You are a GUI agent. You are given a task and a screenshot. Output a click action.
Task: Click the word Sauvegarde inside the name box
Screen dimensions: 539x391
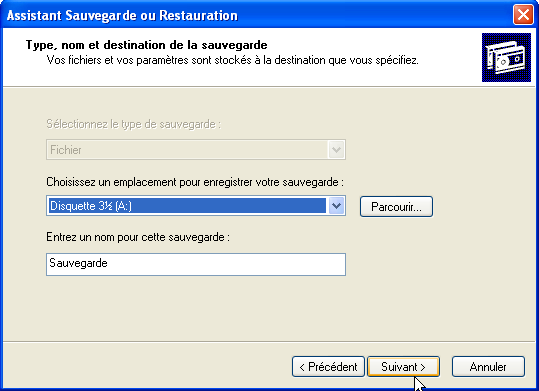click(x=78, y=263)
